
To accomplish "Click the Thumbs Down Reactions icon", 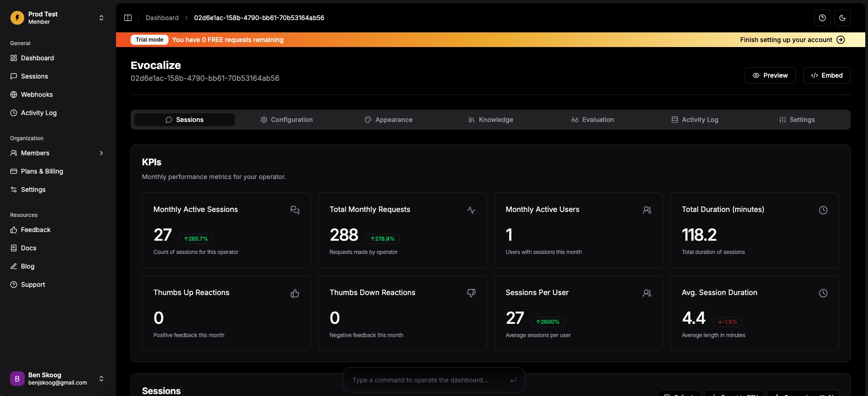I will [471, 293].
